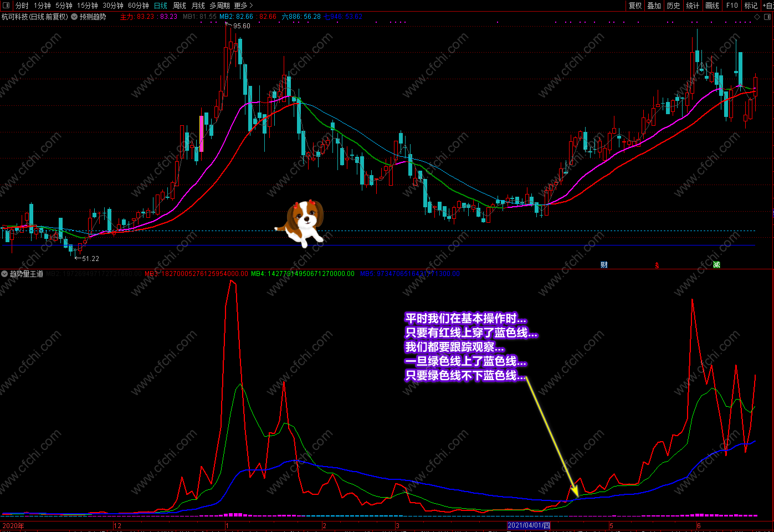Open the 统计 statistics button
Viewport: 774px width, 532px height.
[x=693, y=6]
